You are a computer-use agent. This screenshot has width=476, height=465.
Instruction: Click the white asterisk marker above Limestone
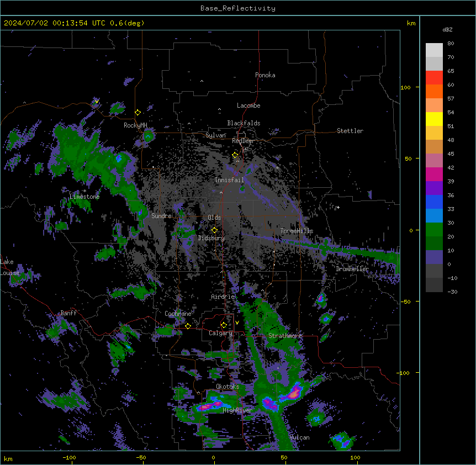coord(84,191)
